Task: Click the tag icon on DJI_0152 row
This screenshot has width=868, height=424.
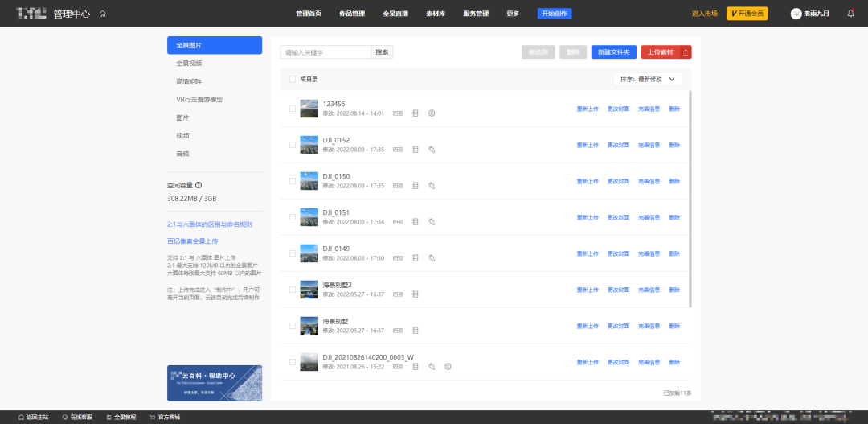Action: click(x=432, y=149)
